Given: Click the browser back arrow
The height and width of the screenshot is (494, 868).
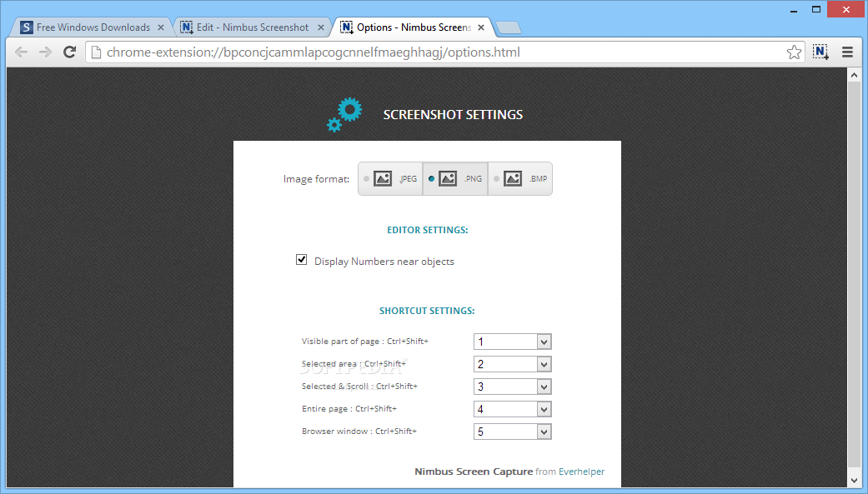Looking at the screenshot, I should (x=21, y=52).
